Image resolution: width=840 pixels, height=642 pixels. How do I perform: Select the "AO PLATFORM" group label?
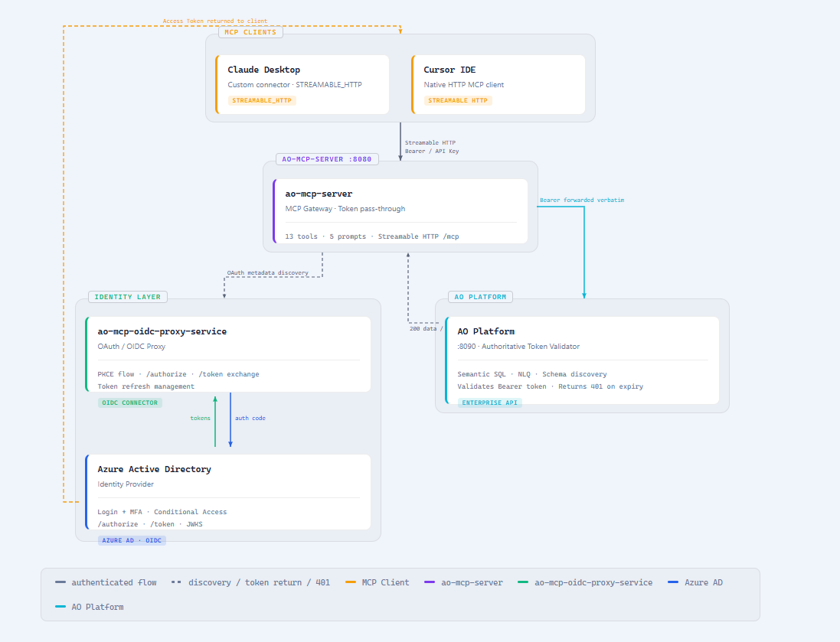(481, 297)
